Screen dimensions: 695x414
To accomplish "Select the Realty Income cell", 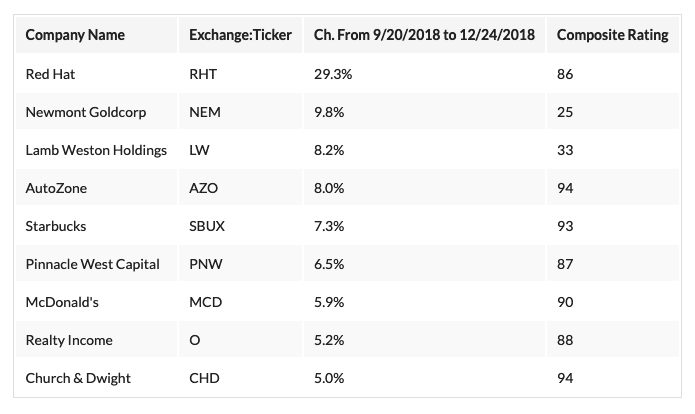I will (x=69, y=340).
